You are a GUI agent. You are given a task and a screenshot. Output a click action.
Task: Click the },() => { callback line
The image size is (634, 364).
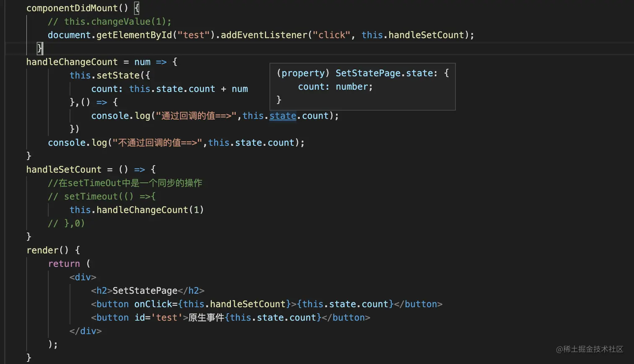click(94, 102)
